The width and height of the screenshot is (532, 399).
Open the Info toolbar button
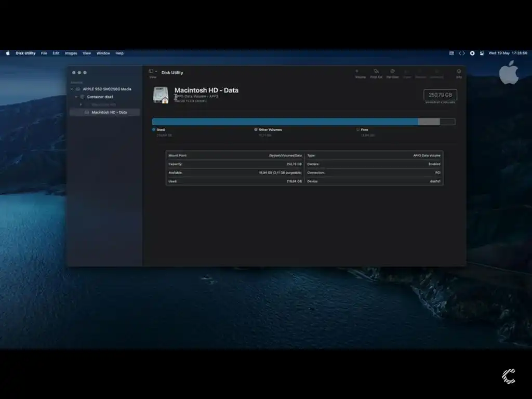[x=459, y=74]
